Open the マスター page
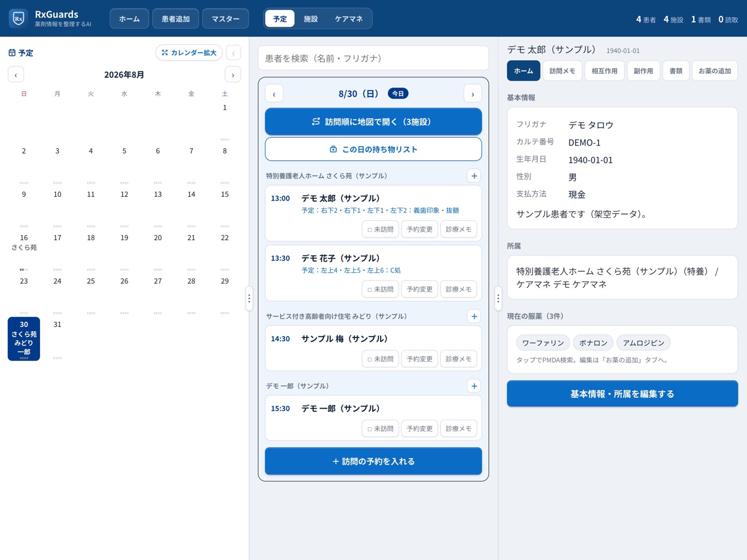 (x=225, y=19)
